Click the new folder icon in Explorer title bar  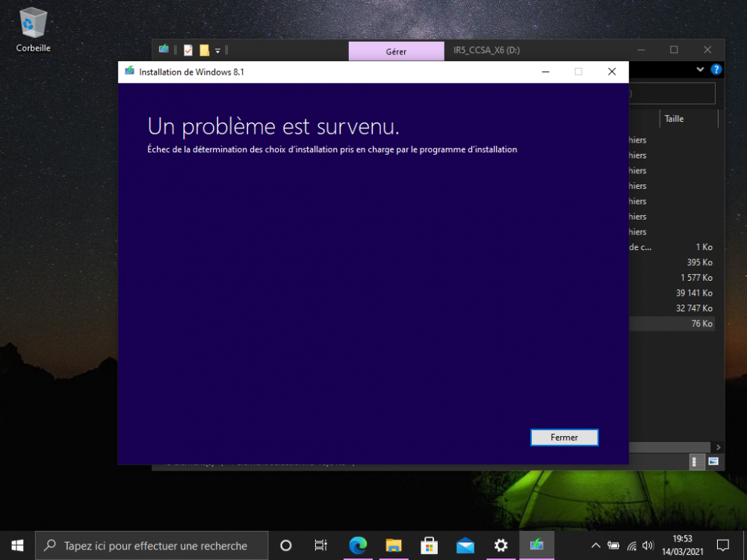pyautogui.click(x=205, y=50)
